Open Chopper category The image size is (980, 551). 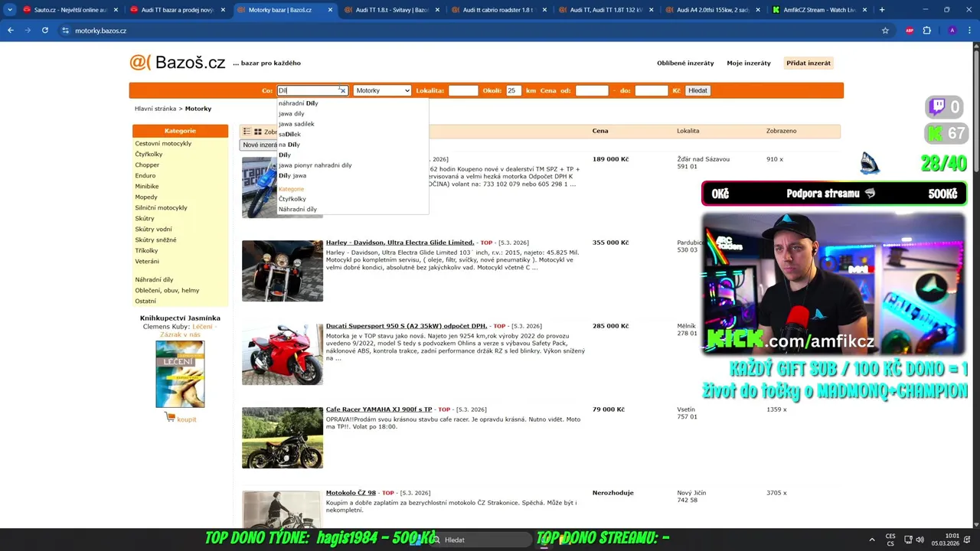[x=147, y=165]
